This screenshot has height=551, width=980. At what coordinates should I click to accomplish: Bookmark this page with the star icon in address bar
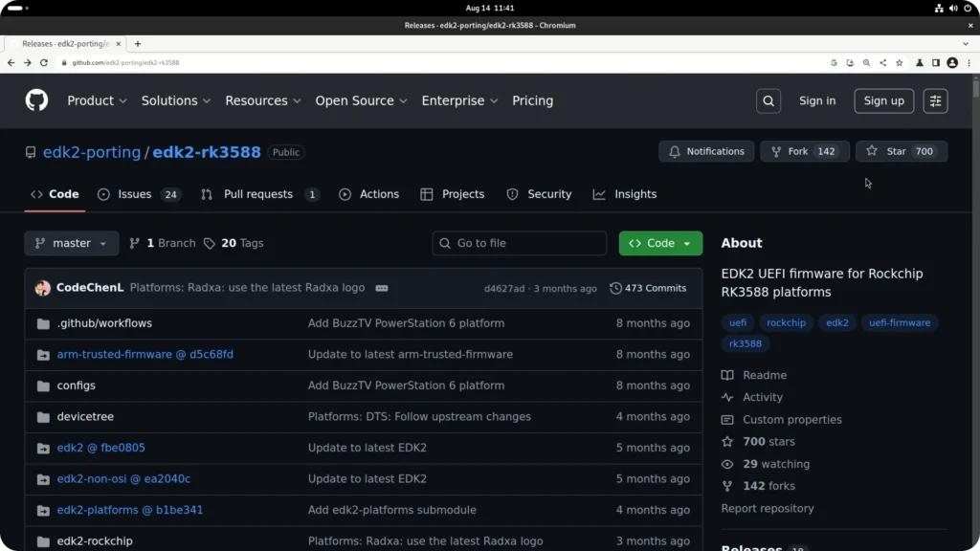coord(900,62)
